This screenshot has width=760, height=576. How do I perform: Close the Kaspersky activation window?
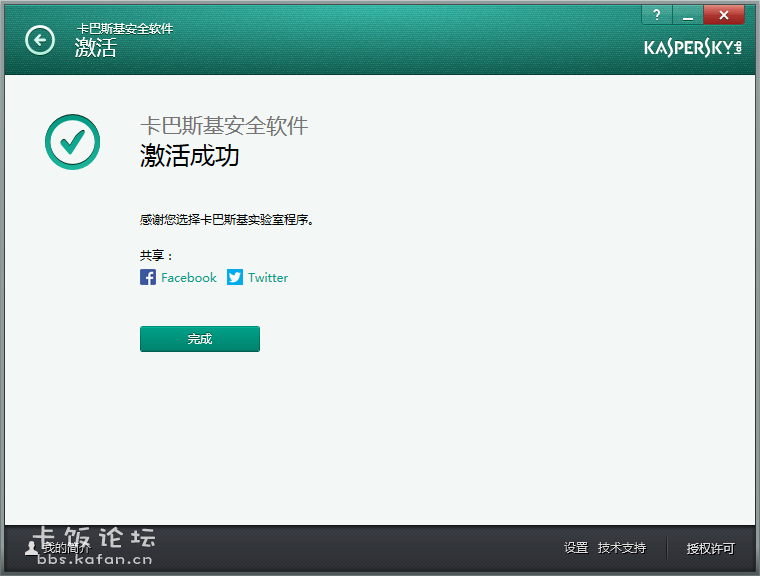click(x=724, y=15)
